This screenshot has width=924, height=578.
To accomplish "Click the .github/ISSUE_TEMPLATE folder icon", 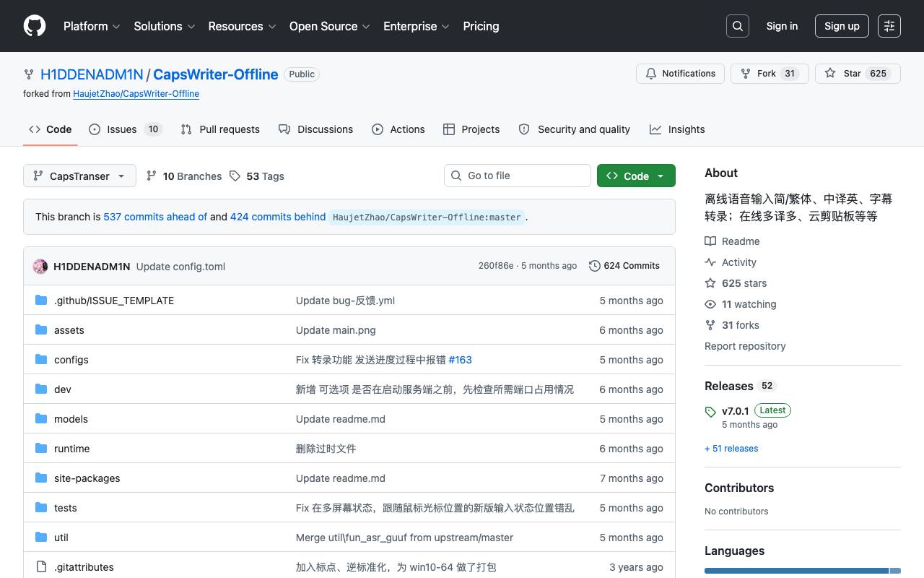I will [41, 301].
